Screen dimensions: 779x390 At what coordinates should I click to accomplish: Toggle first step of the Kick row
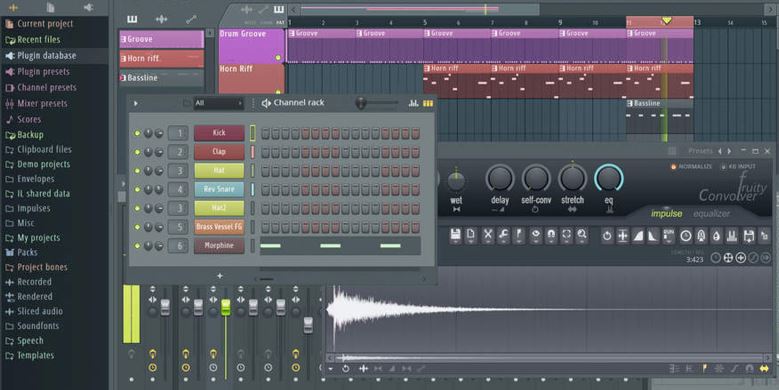[x=265, y=133]
